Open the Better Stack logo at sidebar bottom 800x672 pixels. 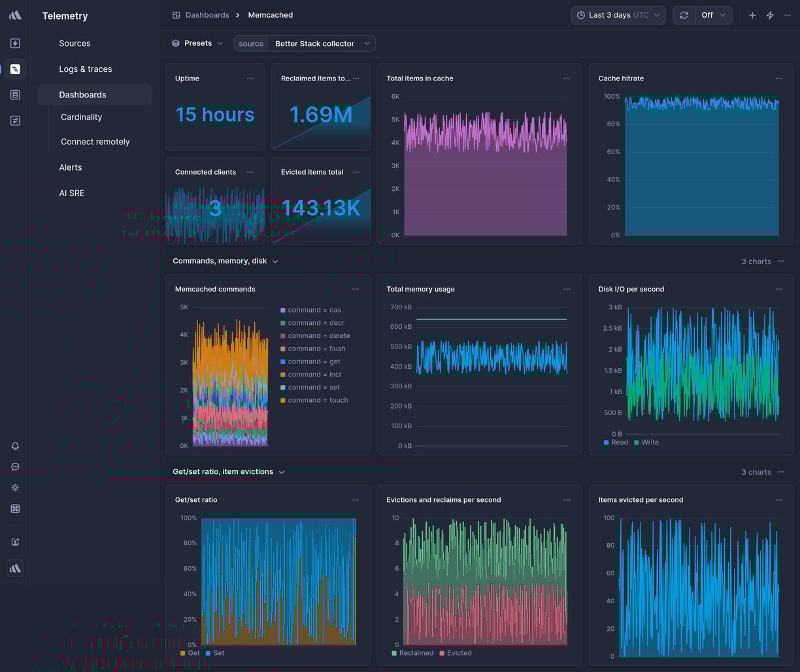tap(14, 568)
